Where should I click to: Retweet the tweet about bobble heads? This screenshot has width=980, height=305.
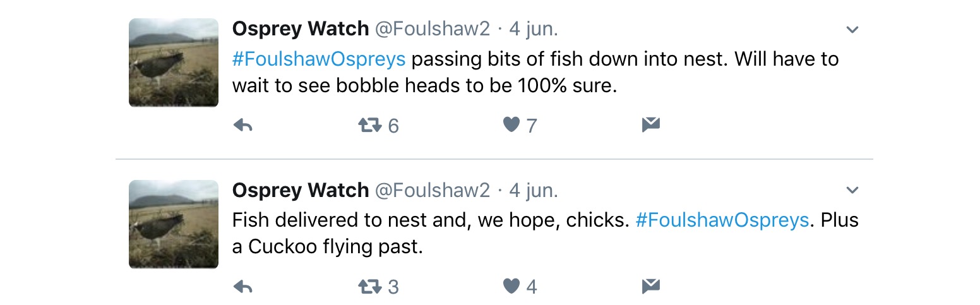point(370,126)
